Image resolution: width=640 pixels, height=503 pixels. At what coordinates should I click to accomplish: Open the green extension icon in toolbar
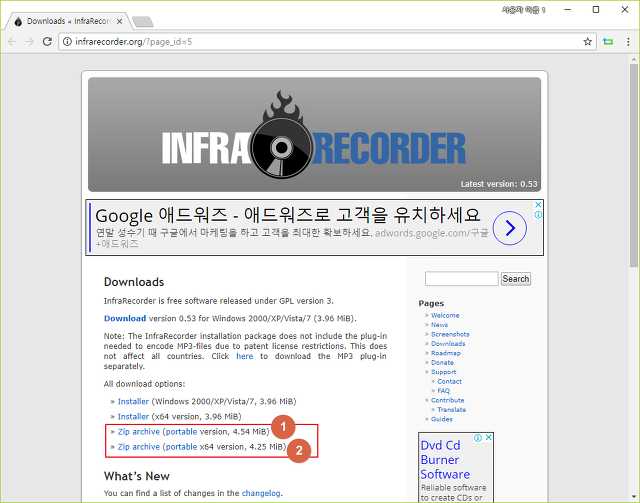pos(608,42)
